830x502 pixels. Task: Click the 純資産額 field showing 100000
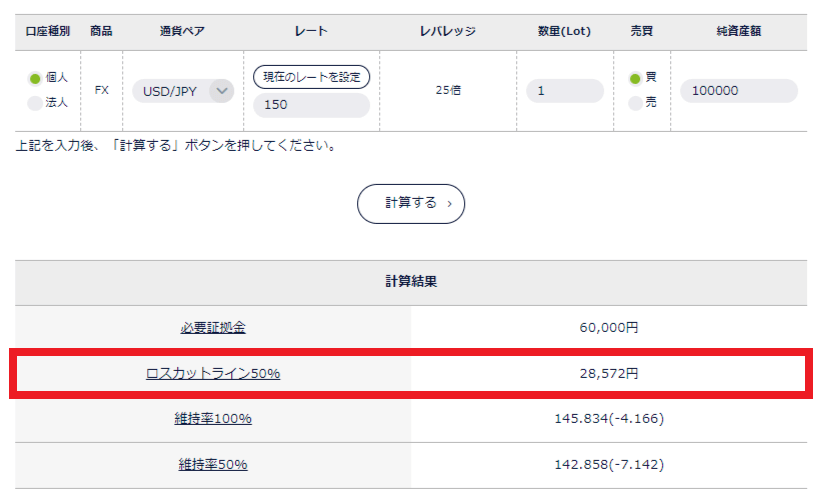739,91
